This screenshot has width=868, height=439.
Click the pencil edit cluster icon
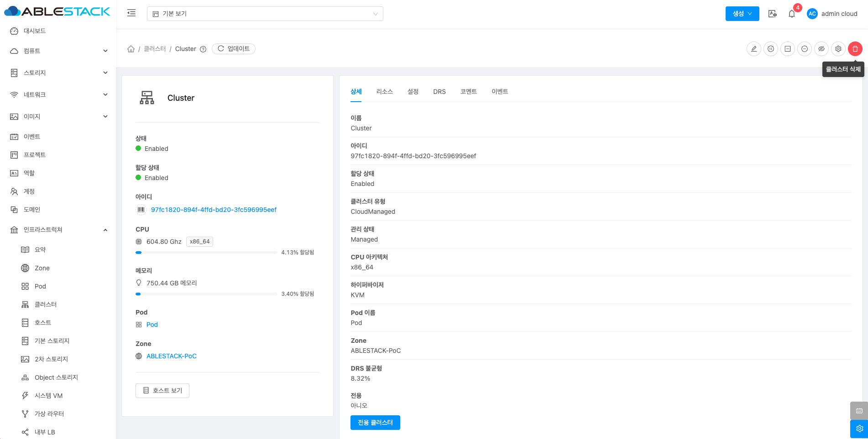pyautogui.click(x=754, y=49)
